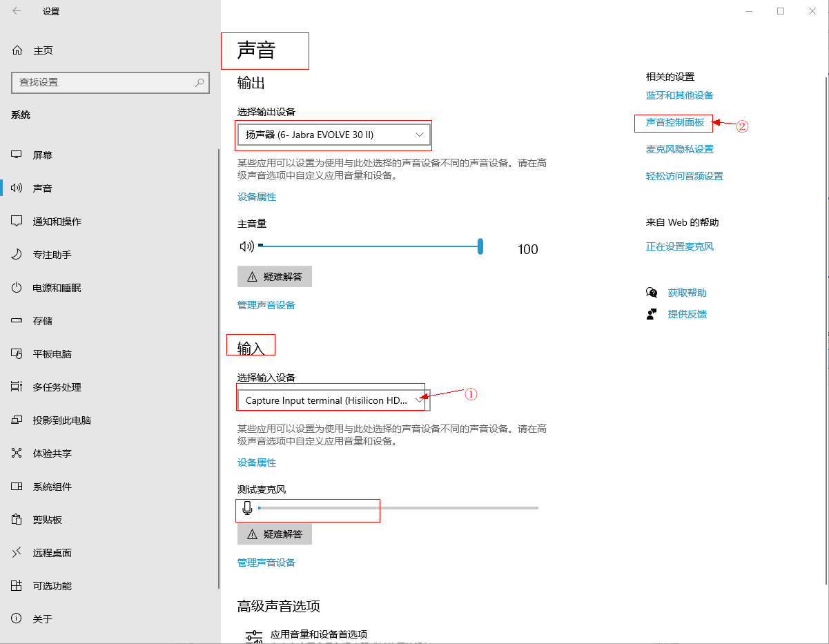Click the 专注助手 moon icon in sidebar
829x644 pixels.
pos(17,255)
